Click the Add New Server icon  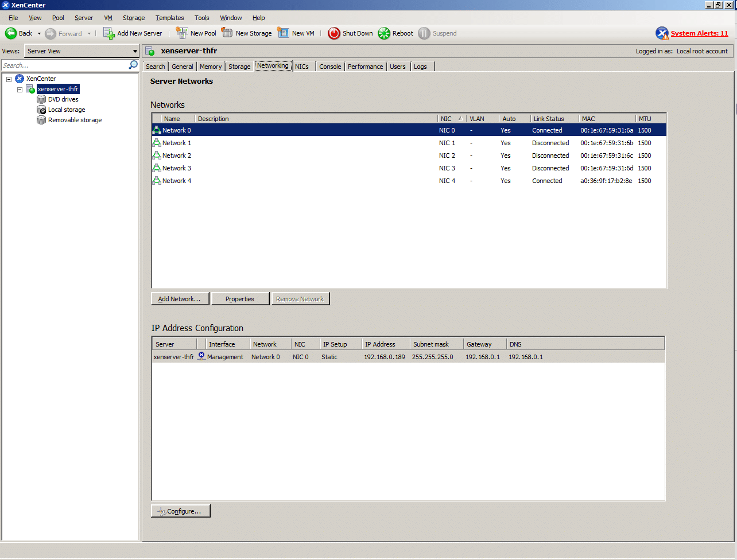[109, 33]
